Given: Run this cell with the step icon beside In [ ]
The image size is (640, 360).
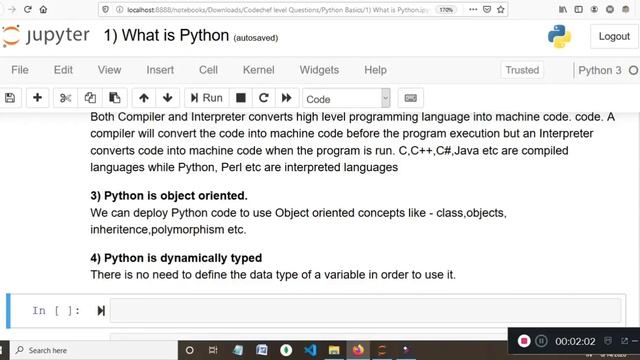Looking at the screenshot, I should 101,311.
